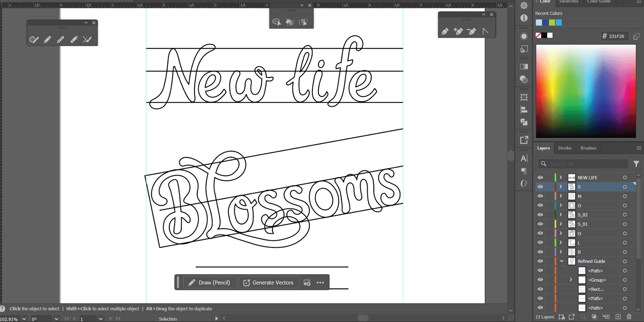Click the Create New Sublayer icon
Viewport: 644px width, 322px height.
[x=606, y=317]
